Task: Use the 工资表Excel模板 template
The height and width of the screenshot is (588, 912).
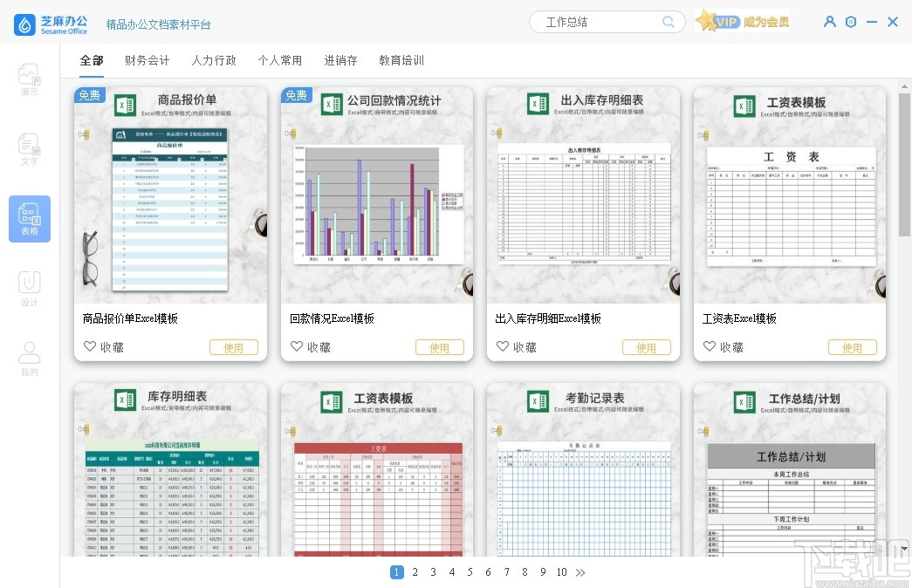Action: pyautogui.click(x=852, y=347)
